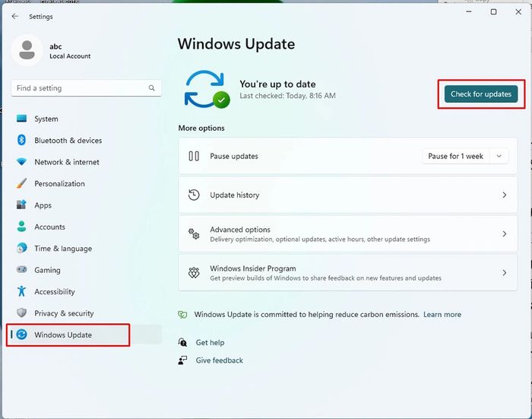Click the Privacy shield icon

pyautogui.click(x=22, y=313)
